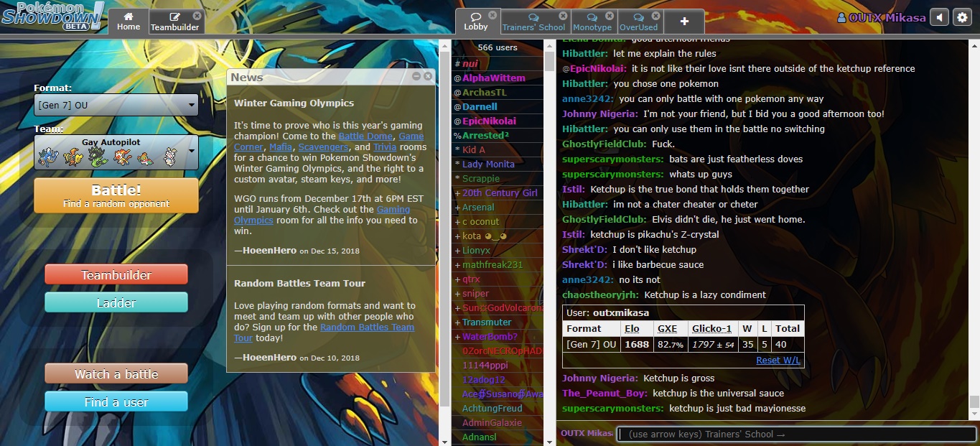The height and width of the screenshot is (446, 980).
Task: Follow the Battle Dome link
Action: pos(366,136)
